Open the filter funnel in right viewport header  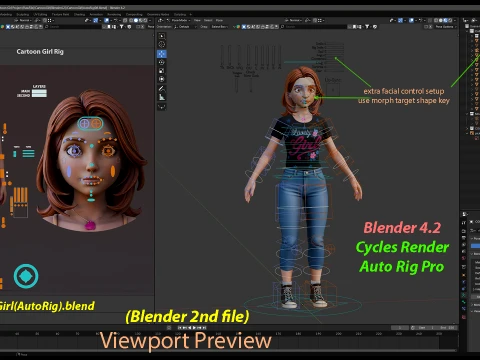367,27
